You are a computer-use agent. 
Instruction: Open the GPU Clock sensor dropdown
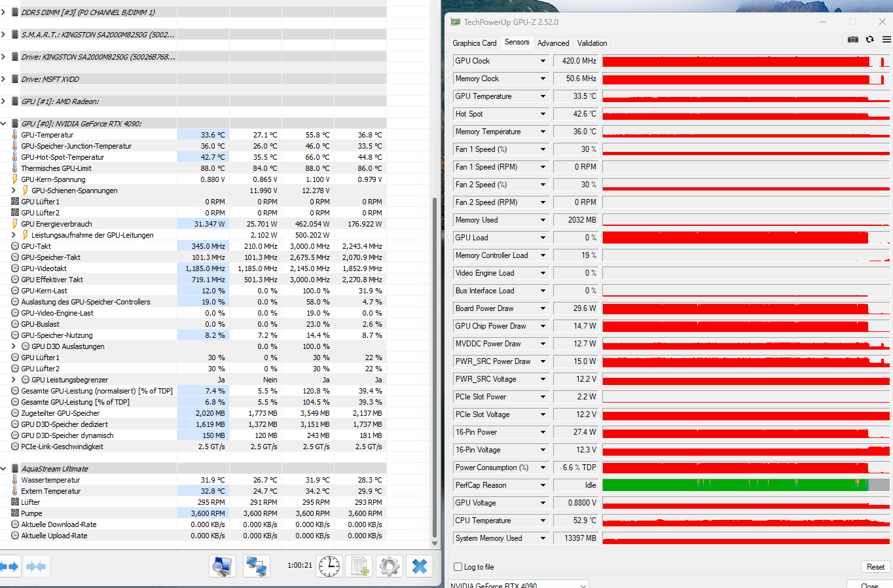tap(543, 61)
